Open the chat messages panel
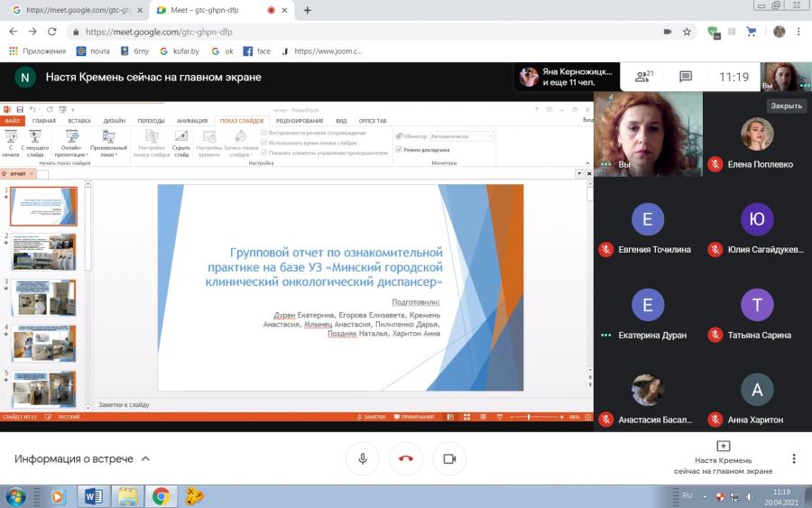 686,78
